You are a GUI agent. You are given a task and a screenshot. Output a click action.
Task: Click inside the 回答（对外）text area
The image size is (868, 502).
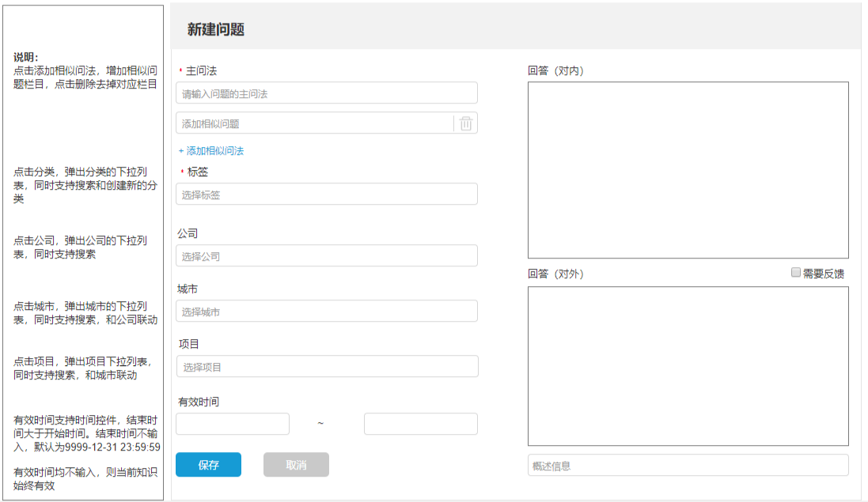click(x=688, y=366)
